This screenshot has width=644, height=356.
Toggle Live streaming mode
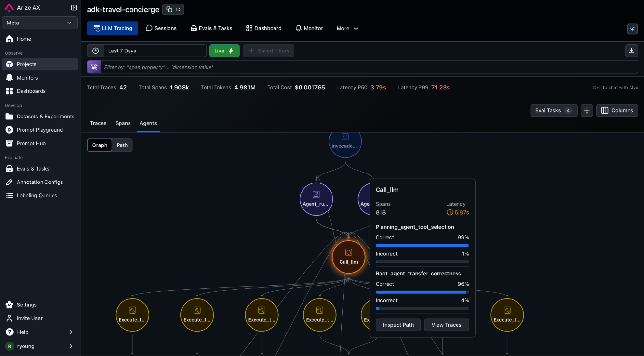click(224, 51)
